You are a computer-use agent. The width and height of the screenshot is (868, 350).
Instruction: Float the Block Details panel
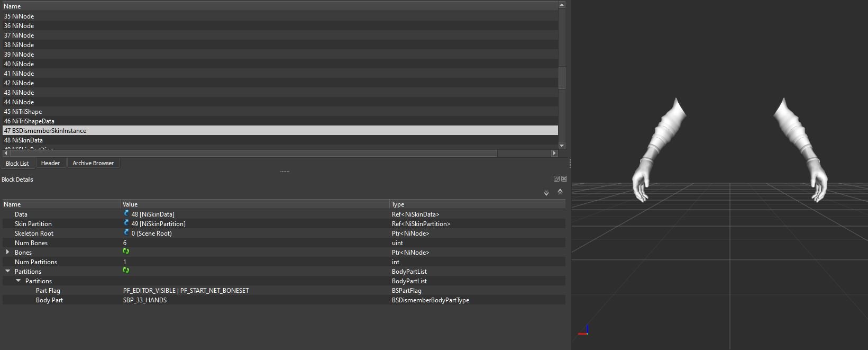tap(556, 179)
